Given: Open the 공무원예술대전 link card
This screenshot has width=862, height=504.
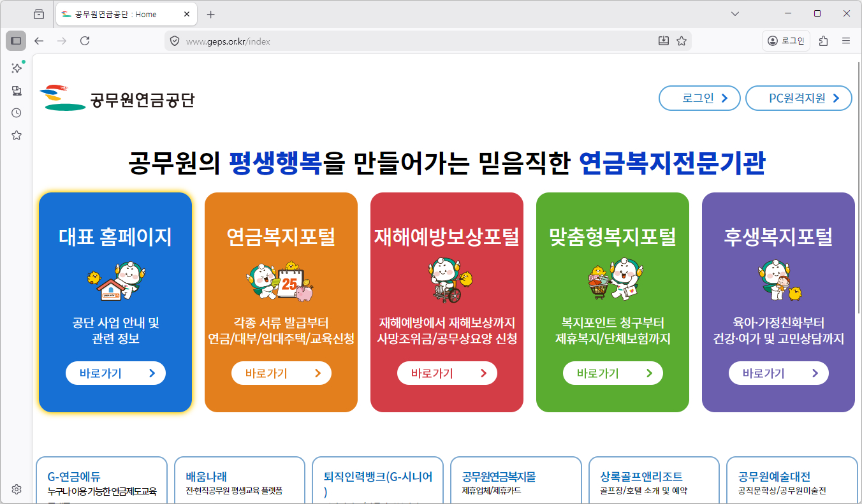Looking at the screenshot, I should [x=793, y=480].
